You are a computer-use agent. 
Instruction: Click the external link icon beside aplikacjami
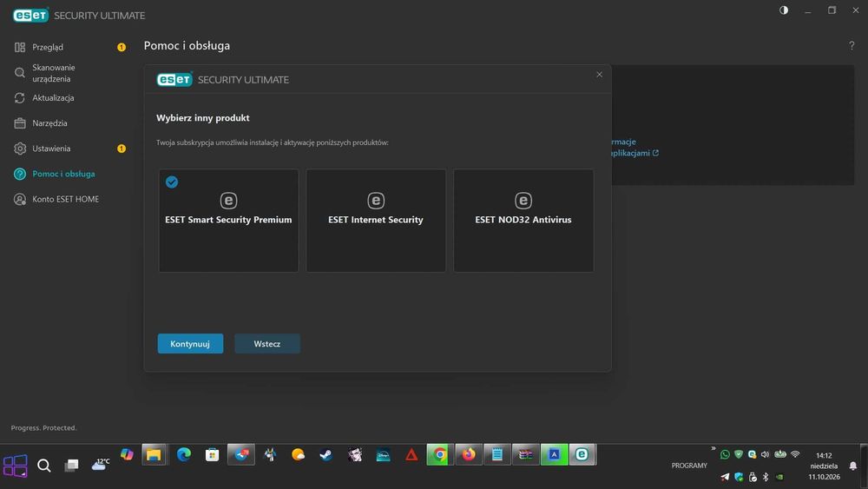(655, 153)
